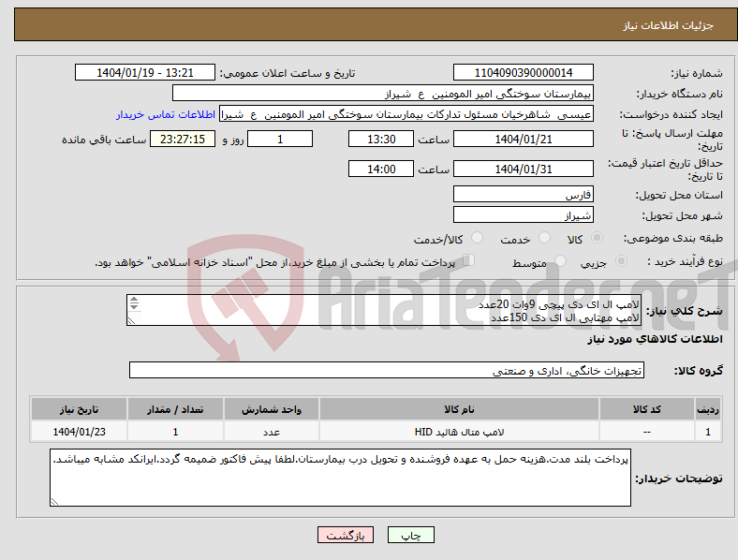Select the جزیی purchase type radio

[621, 260]
